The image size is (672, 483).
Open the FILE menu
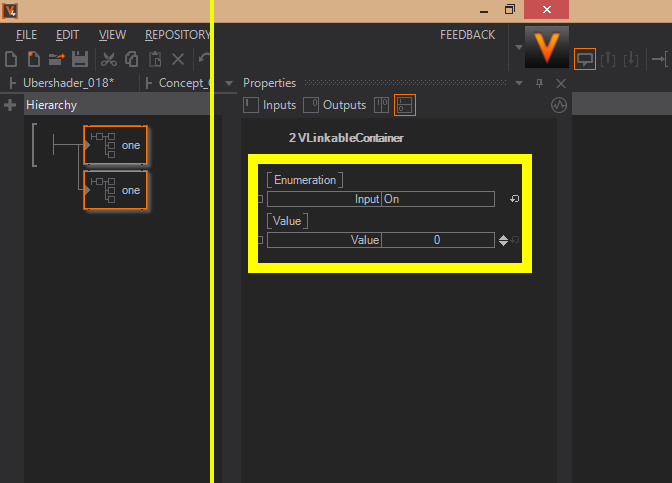[x=26, y=35]
